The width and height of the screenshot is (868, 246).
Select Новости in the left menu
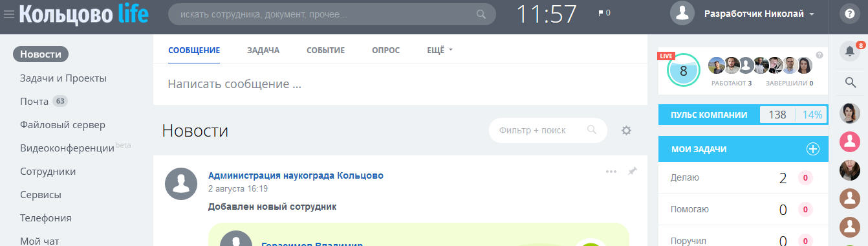click(x=41, y=54)
